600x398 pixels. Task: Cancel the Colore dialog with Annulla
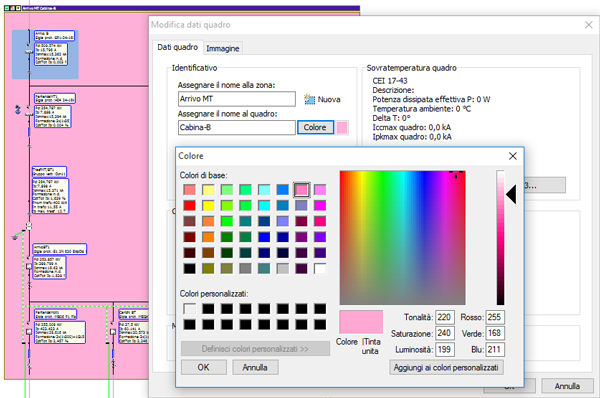[x=255, y=367]
